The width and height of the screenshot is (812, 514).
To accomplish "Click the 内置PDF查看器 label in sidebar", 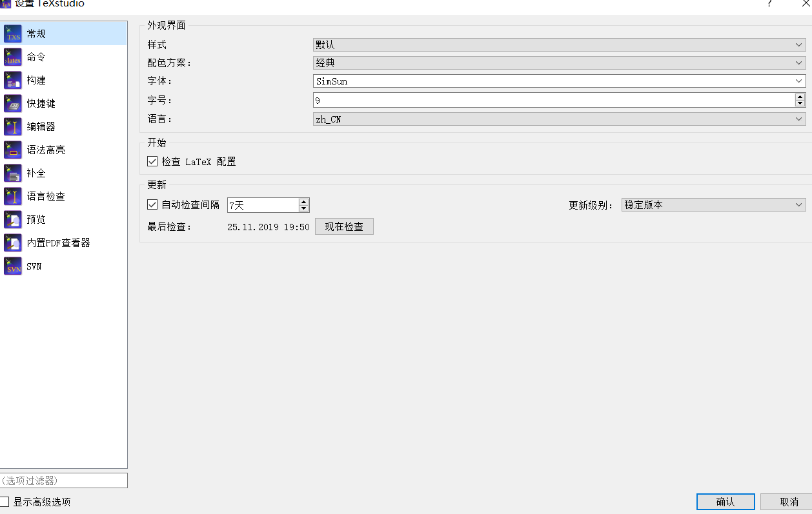I will [x=58, y=242].
